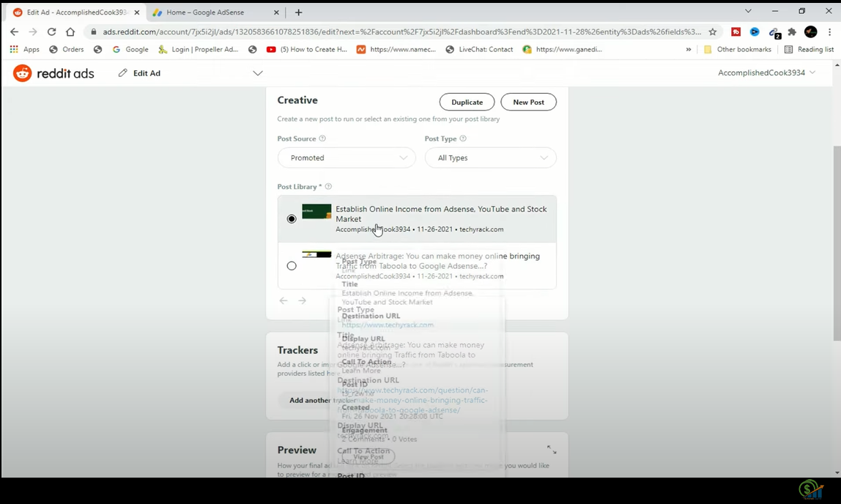Open the Google bookmark
The image size is (841, 504).
130,49
